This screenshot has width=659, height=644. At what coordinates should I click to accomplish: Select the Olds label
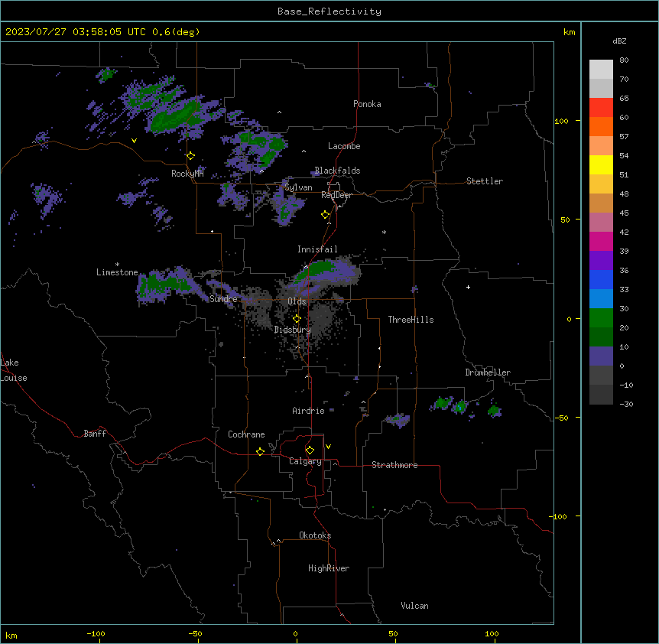click(297, 301)
